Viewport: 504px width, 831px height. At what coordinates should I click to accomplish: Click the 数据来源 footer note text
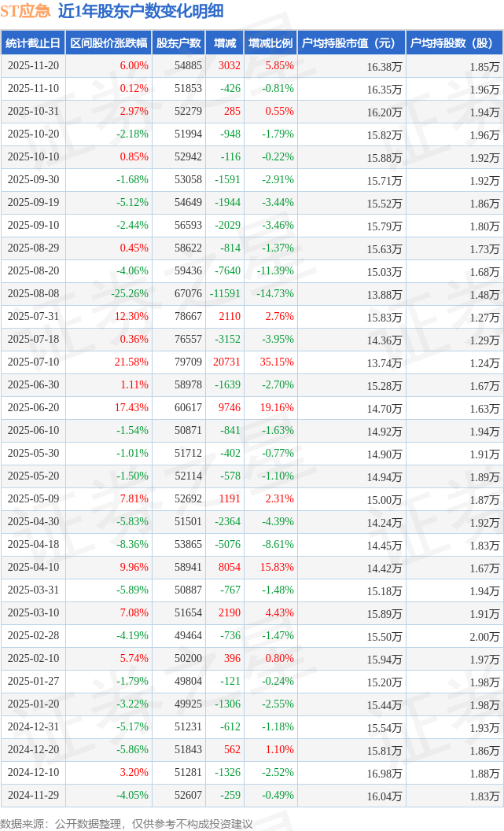tap(127, 823)
